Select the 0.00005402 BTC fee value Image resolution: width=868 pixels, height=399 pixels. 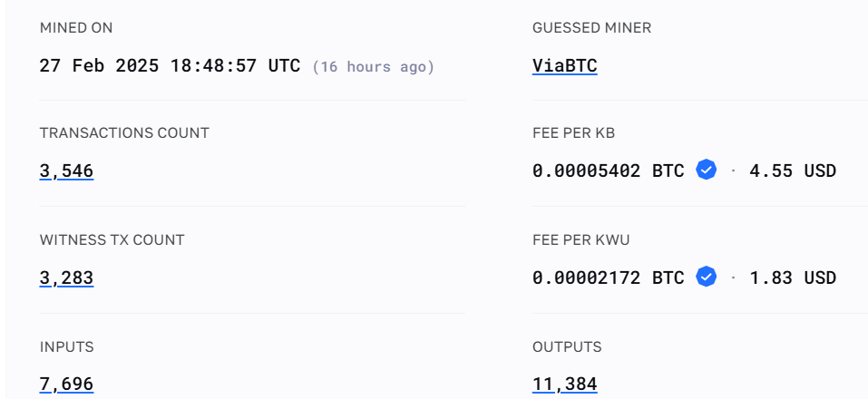608,170
